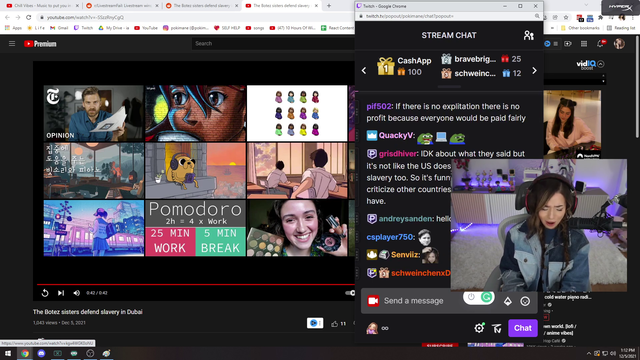The image size is (640, 360).
Task: Open YouTube account avatar menu
Action: [x=619, y=44]
